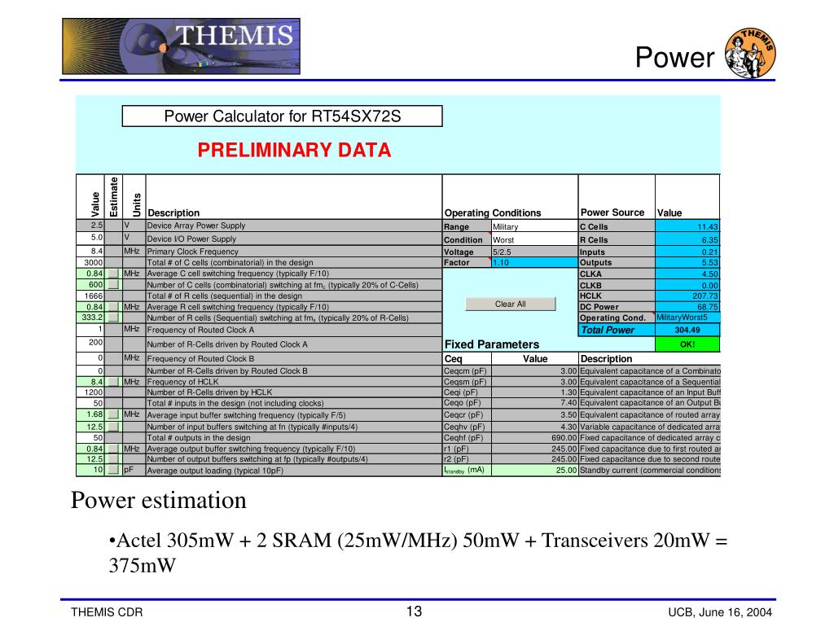Toggle estimate checkbox for Number of output buffers switching
834x644 pixels.
(x=113, y=459)
